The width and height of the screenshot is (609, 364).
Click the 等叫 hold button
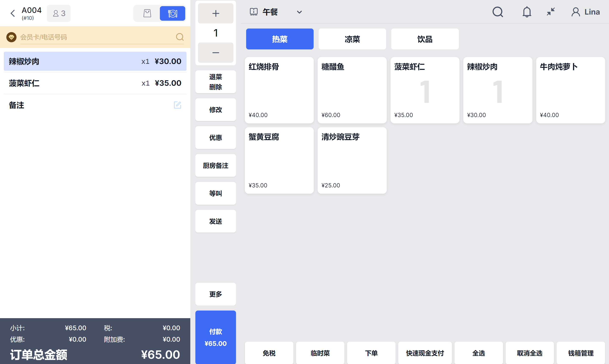coord(215,193)
